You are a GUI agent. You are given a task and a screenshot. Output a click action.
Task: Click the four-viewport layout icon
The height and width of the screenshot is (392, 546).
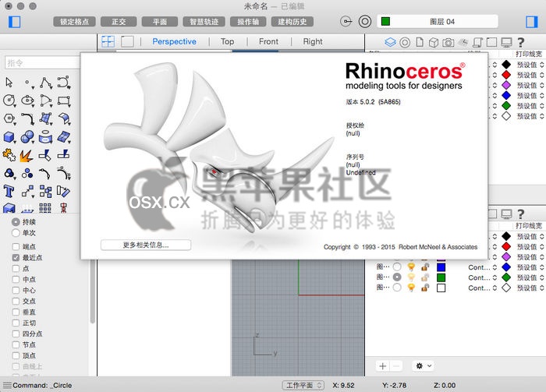pyautogui.click(x=108, y=41)
